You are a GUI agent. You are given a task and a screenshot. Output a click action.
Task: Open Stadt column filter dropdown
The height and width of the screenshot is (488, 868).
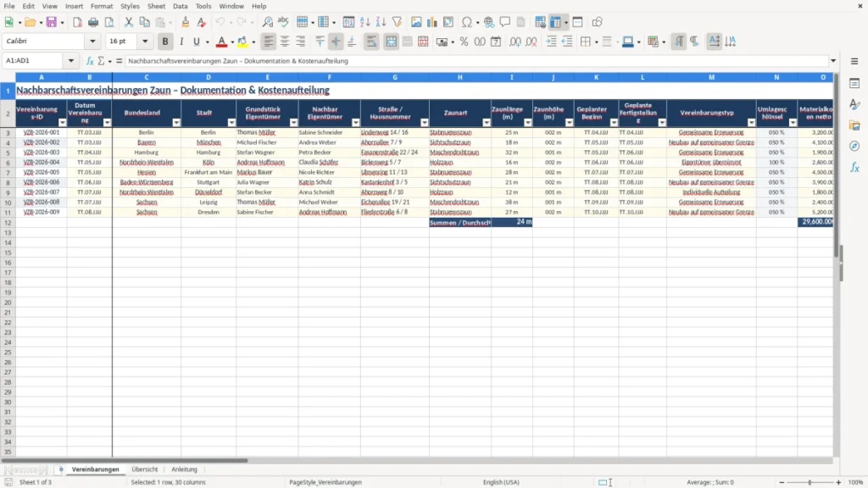231,123
